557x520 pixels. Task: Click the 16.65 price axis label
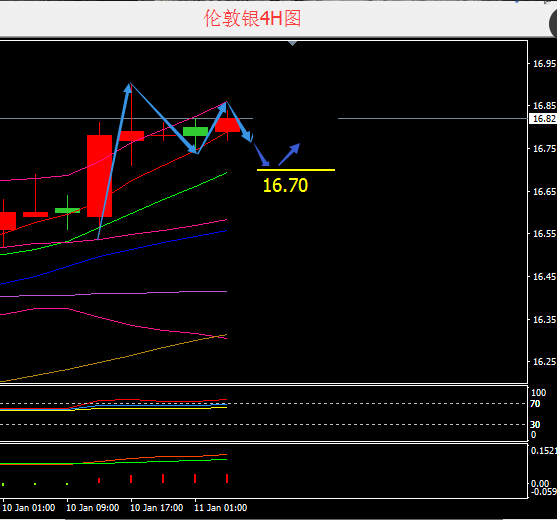click(x=544, y=191)
